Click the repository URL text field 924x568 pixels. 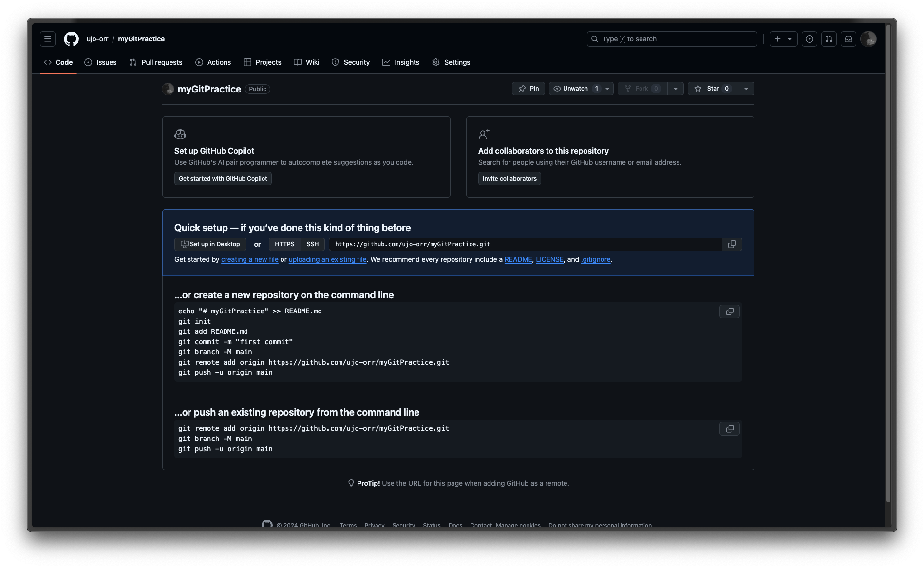[x=526, y=244]
